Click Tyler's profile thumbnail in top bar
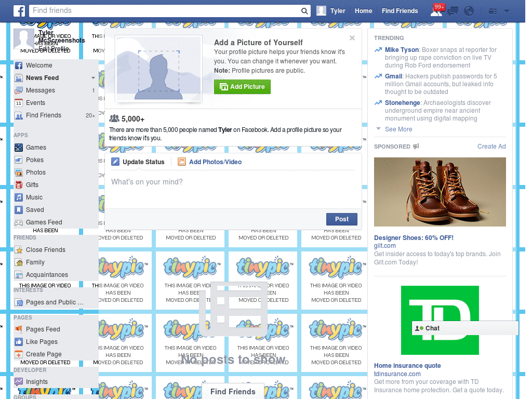The height and width of the screenshot is (399, 532). click(x=321, y=11)
